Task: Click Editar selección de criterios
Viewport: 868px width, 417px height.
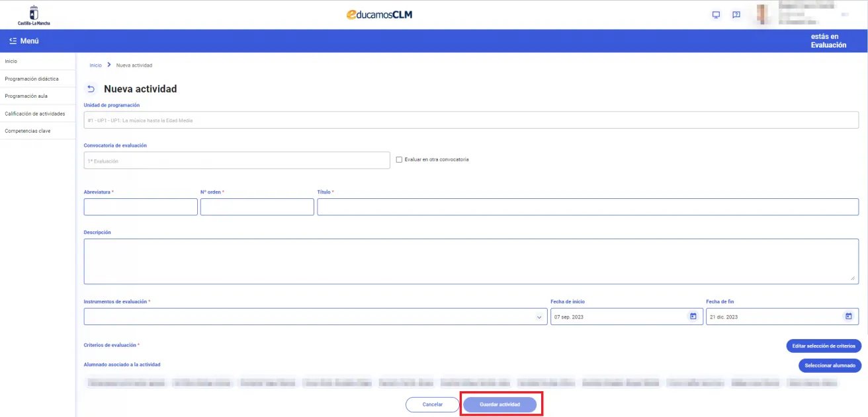Action: coord(824,346)
